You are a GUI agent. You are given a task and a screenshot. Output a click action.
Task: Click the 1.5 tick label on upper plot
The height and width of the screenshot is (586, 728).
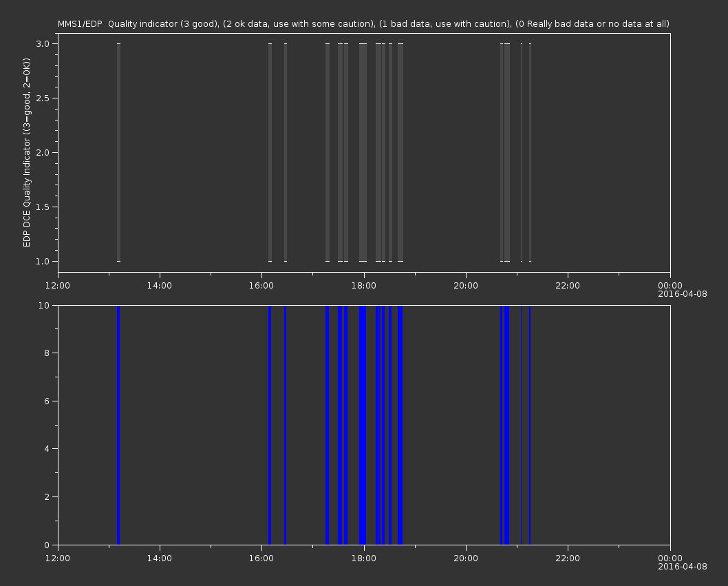[43, 207]
